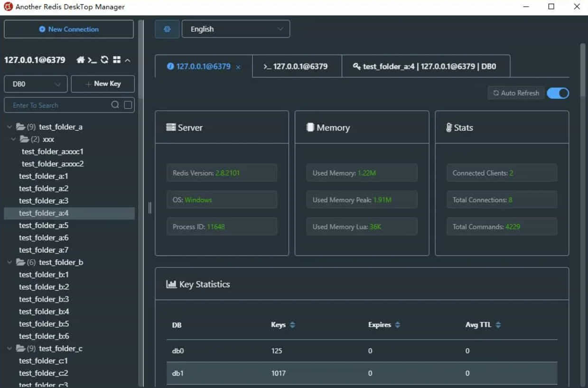Click the Total Commands 4229 field

pos(502,227)
